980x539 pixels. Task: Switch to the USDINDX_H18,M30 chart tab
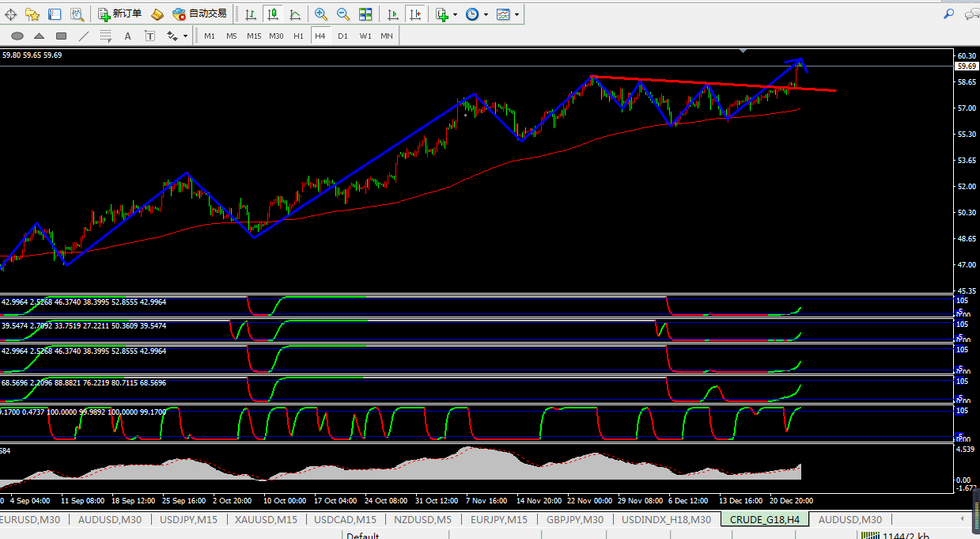666,519
